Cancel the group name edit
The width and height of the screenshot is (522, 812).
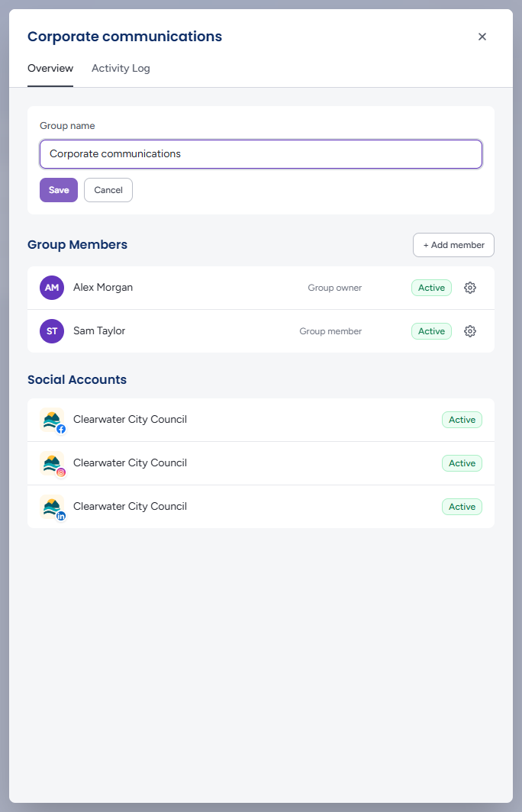108,190
